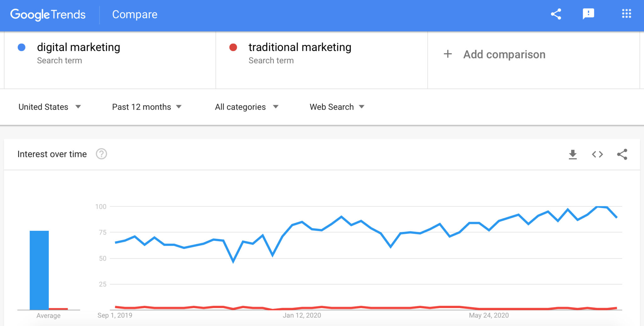Screen dimensions: 644x326
Task: Open the Web Search type dropdown
Action: pyautogui.click(x=336, y=107)
